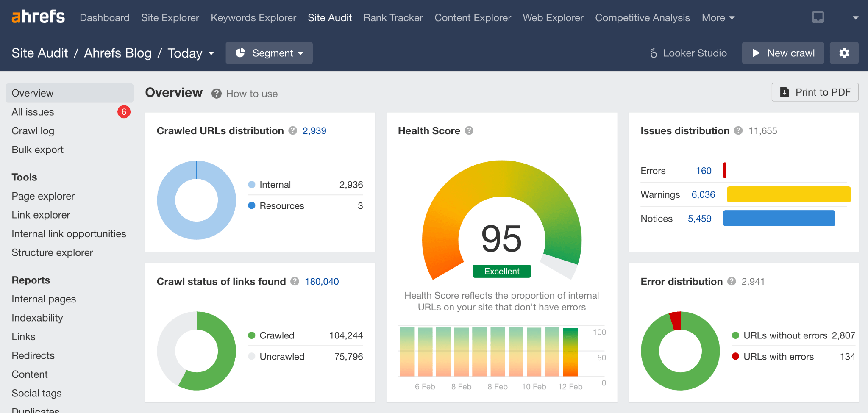
Task: Click the notifications inbox icon top right
Action: click(818, 17)
